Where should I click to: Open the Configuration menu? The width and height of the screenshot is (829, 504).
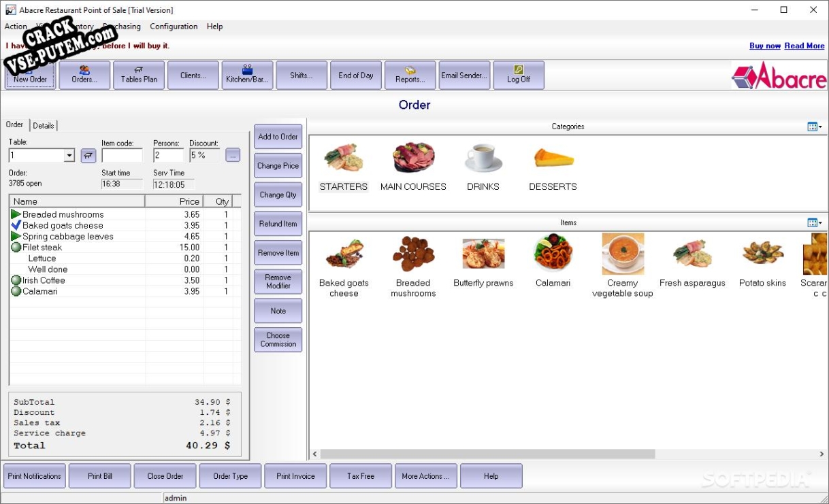pos(174,27)
